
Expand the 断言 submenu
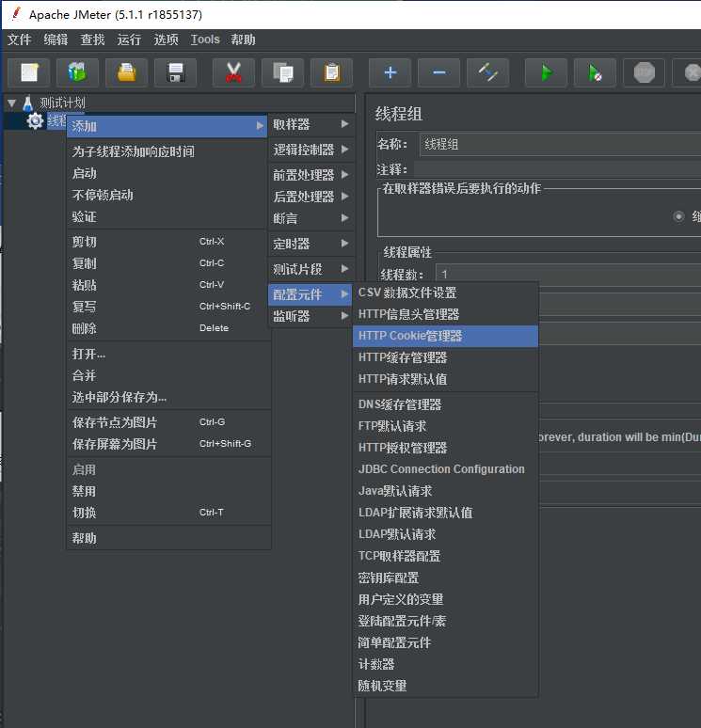311,218
